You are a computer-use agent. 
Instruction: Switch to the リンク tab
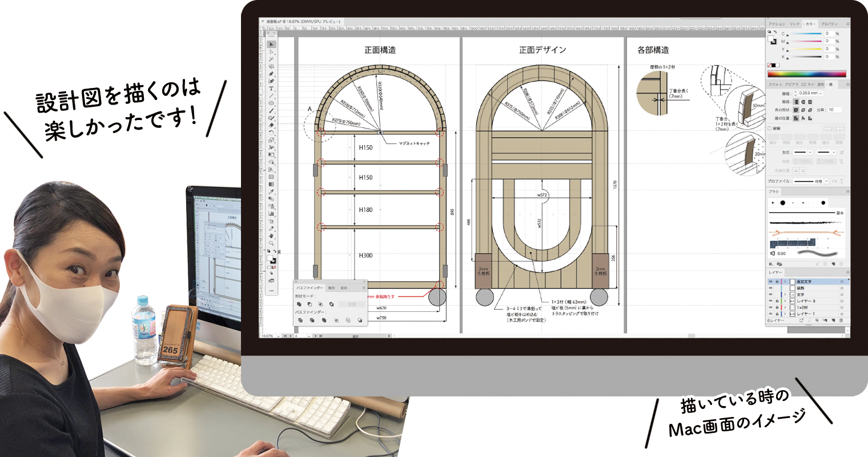pyautogui.click(x=794, y=24)
